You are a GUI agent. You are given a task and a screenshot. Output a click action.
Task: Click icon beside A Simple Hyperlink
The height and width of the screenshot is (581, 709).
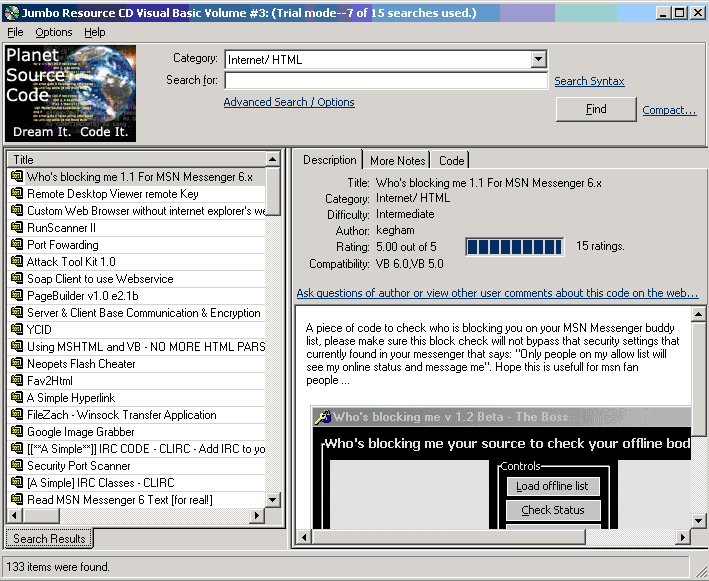click(x=17, y=397)
